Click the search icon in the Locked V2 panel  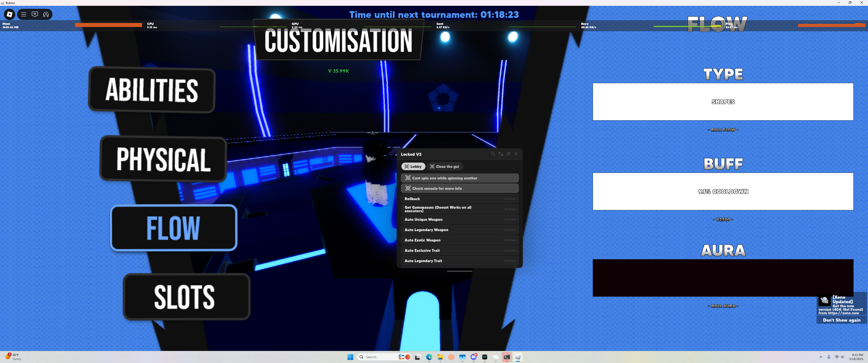493,154
